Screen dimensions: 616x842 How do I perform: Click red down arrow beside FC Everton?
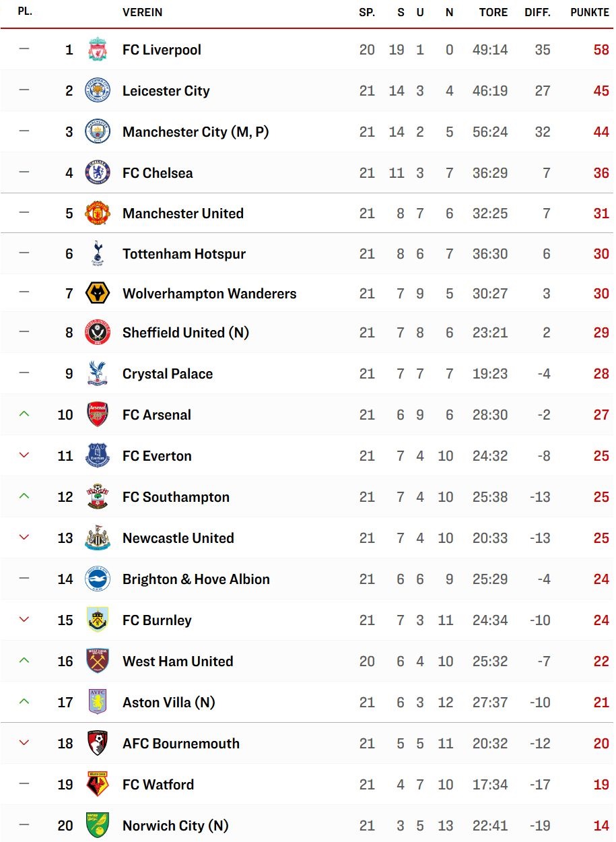(24, 456)
